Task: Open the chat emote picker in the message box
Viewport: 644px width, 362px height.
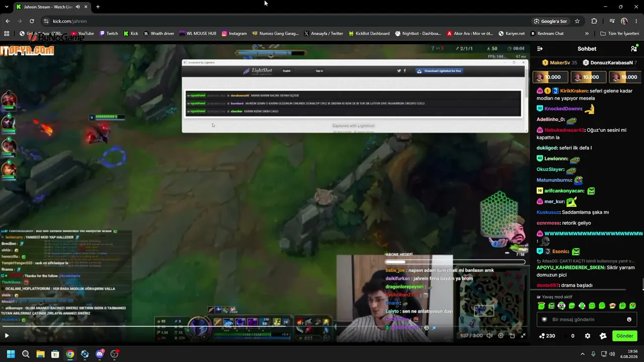Action: tap(629, 319)
